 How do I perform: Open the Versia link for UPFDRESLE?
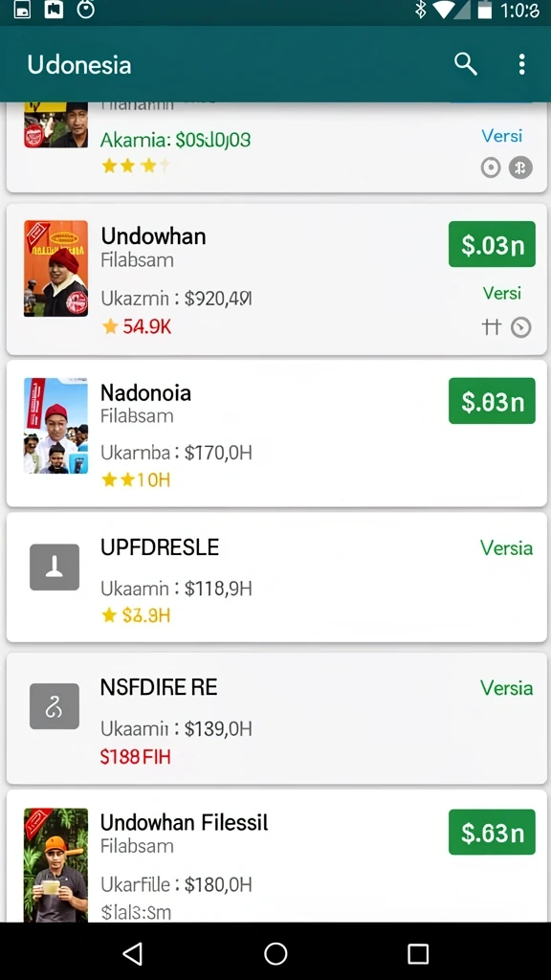click(x=506, y=548)
